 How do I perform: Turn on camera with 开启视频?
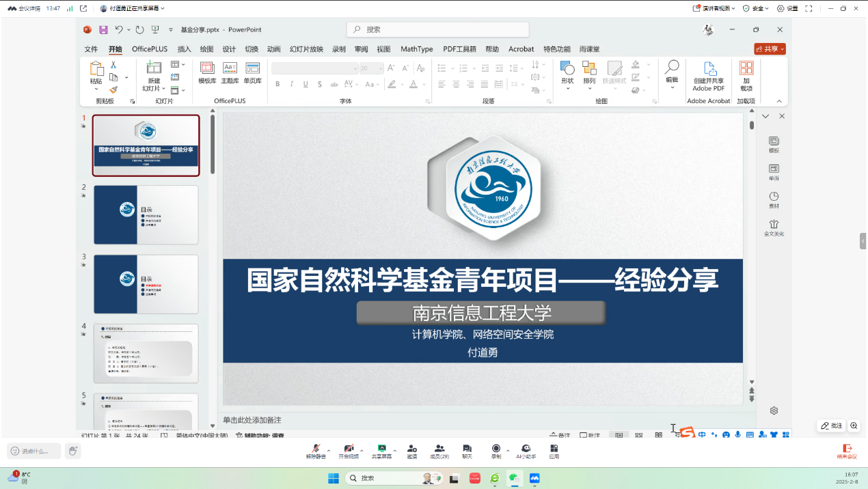tap(349, 451)
